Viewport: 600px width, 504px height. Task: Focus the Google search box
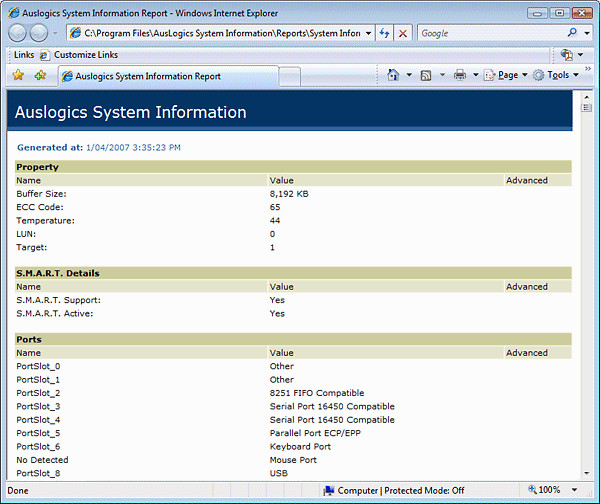[492, 33]
